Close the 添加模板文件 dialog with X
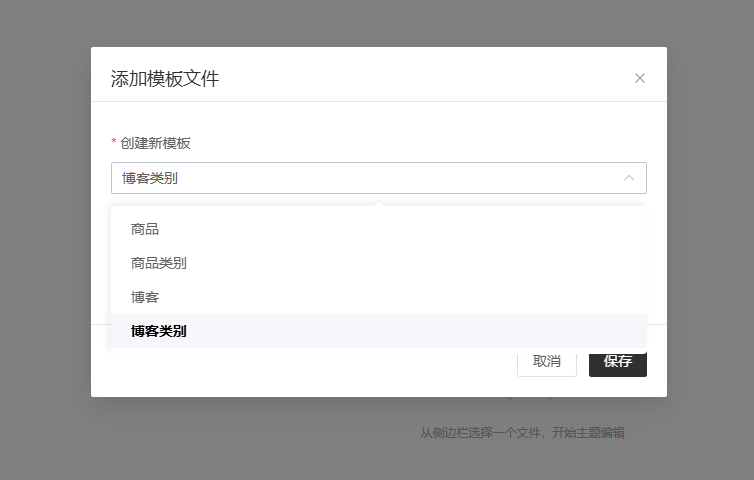754x480 pixels. [x=640, y=78]
